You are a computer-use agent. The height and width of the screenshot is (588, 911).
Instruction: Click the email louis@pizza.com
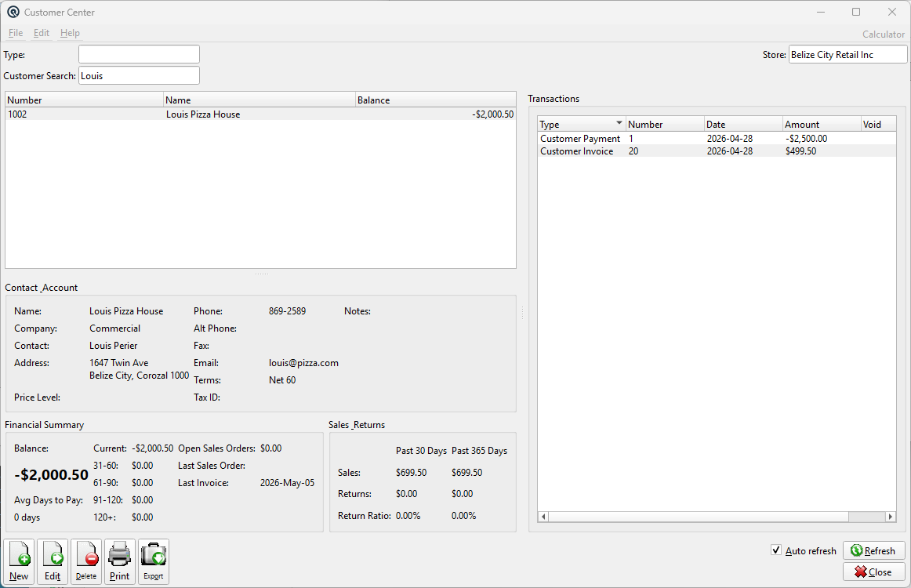tap(303, 362)
